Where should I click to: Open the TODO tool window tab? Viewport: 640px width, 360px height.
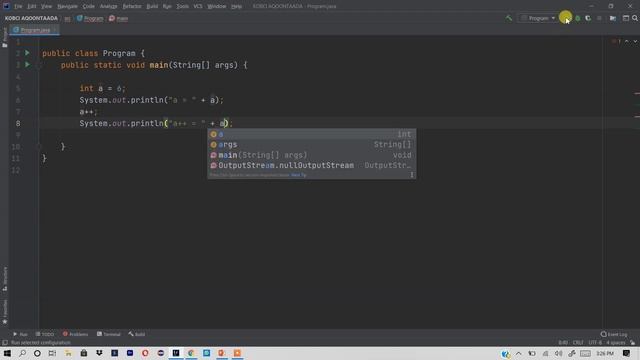tap(45, 334)
